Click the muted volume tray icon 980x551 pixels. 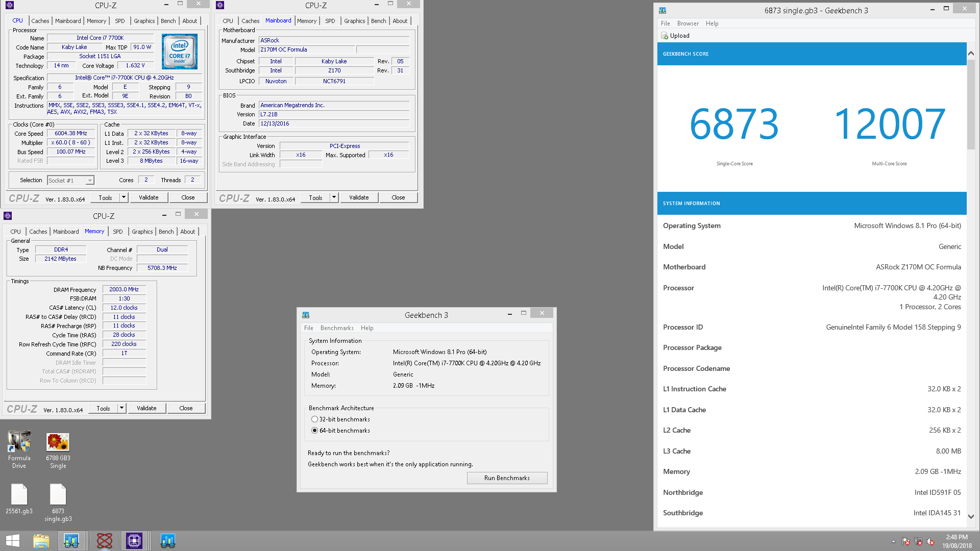(x=930, y=541)
